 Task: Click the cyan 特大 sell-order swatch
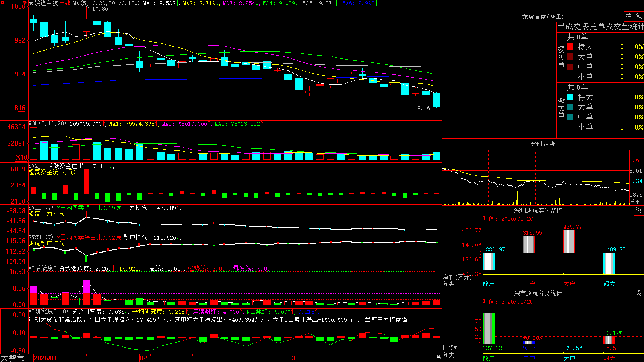[570, 97]
